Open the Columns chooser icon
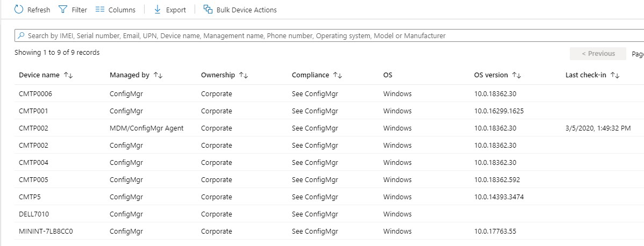Screen dimensions: 644x246 coord(99,10)
